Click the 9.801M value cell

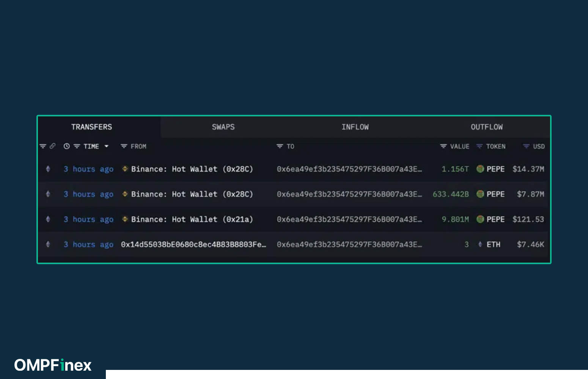[x=455, y=219]
